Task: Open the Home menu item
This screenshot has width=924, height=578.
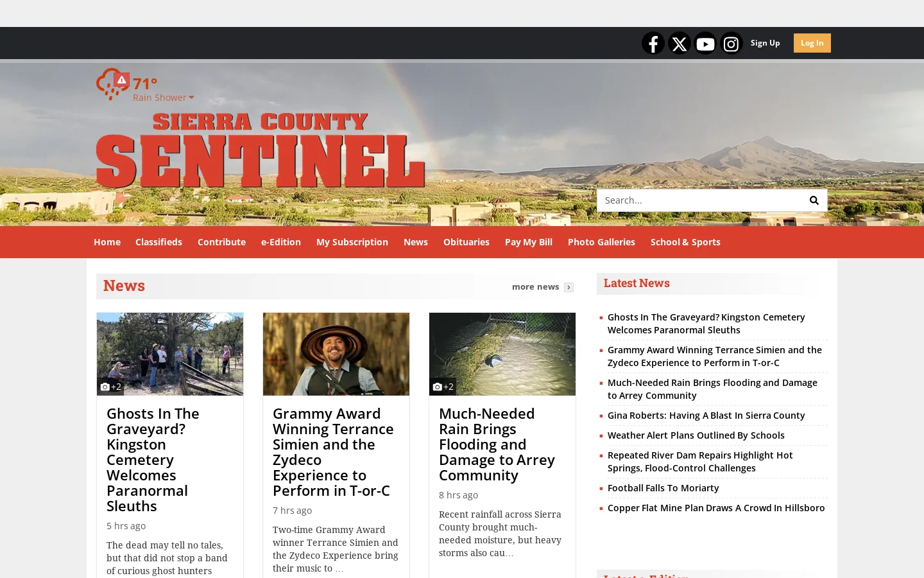Action: (107, 242)
